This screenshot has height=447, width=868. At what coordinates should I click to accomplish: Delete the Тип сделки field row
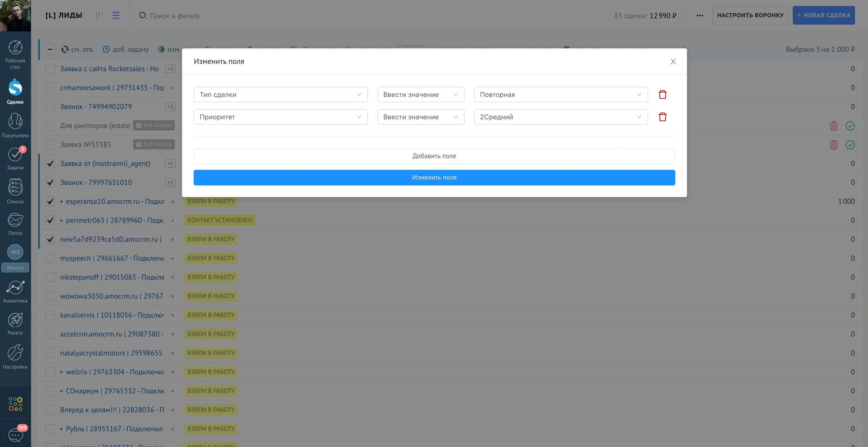[x=662, y=94]
